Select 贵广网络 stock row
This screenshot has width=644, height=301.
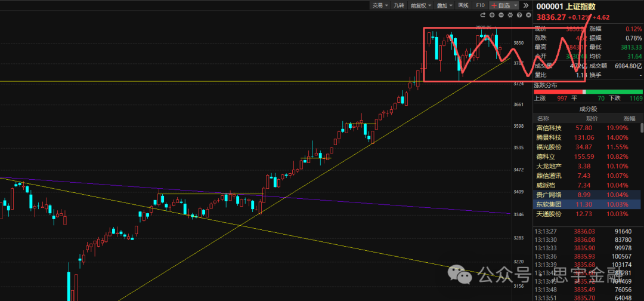(587, 195)
